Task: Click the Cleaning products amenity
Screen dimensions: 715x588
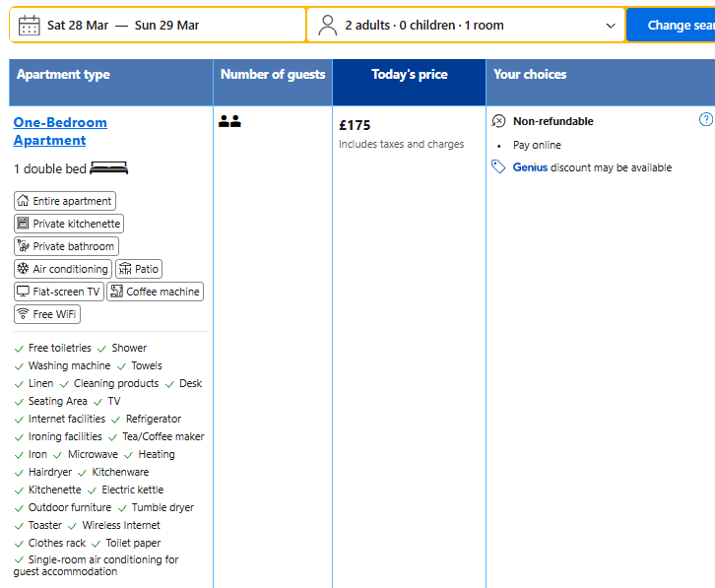Action: pos(116,384)
